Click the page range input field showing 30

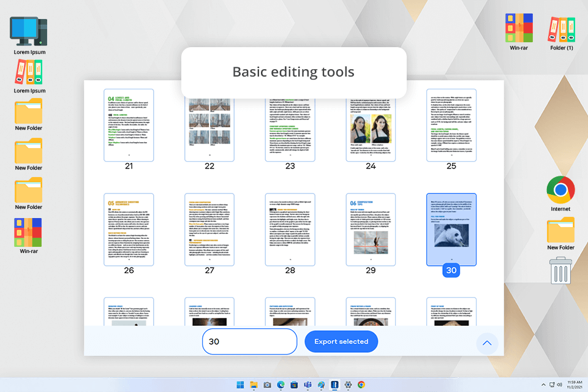coord(249,341)
